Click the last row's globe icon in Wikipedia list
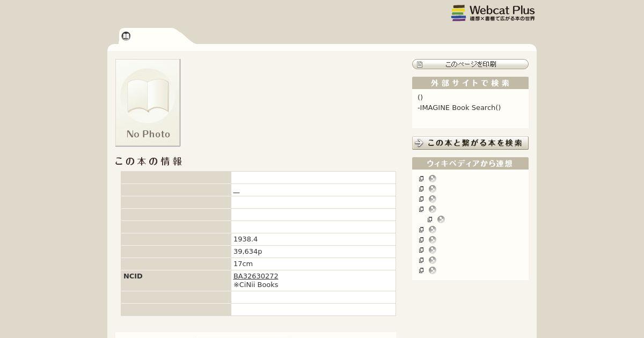 tap(433, 270)
